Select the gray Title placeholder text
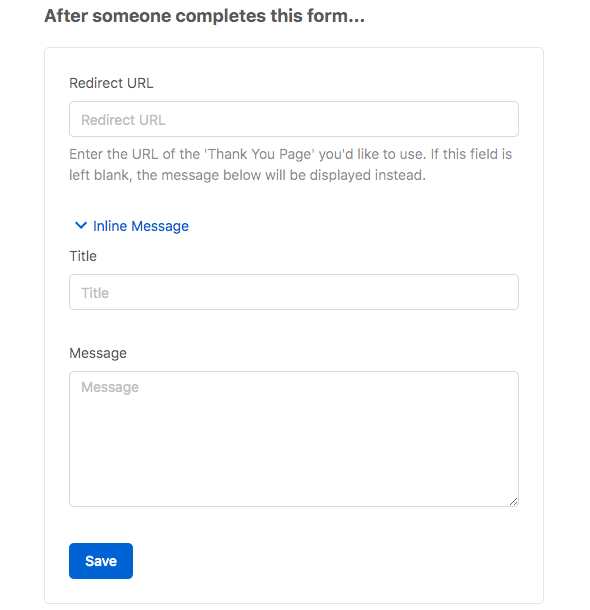Screen dimensions: 590x610 point(95,293)
